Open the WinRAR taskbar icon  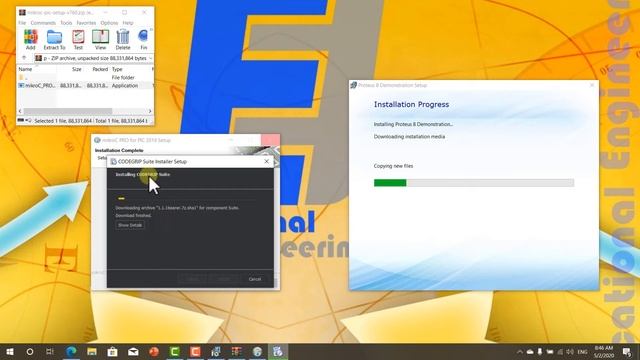coord(236,351)
